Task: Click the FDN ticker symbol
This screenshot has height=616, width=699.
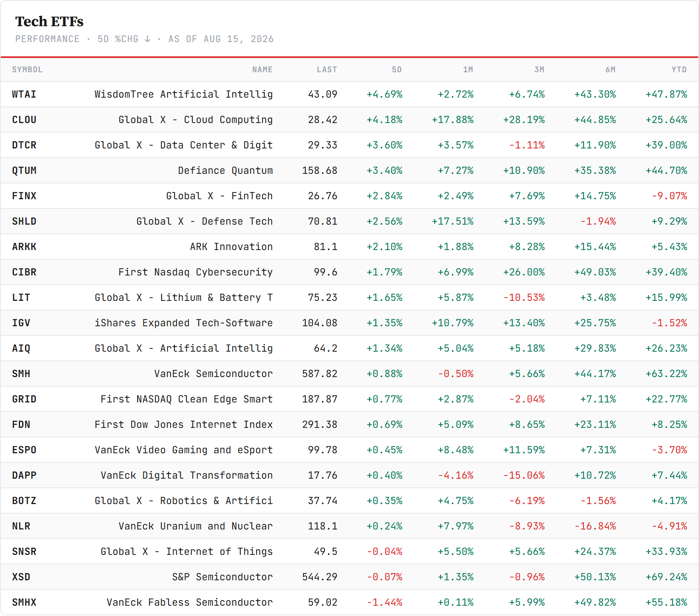Action: click(21, 425)
